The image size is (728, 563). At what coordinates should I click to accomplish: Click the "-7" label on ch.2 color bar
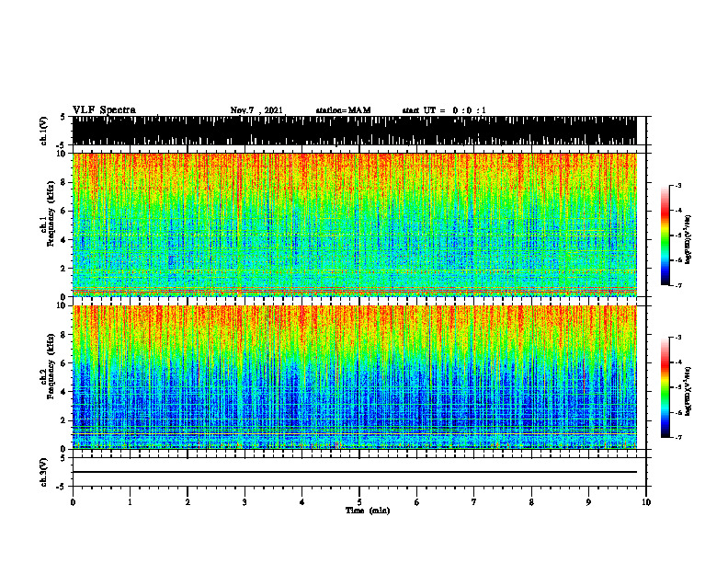tap(678, 438)
